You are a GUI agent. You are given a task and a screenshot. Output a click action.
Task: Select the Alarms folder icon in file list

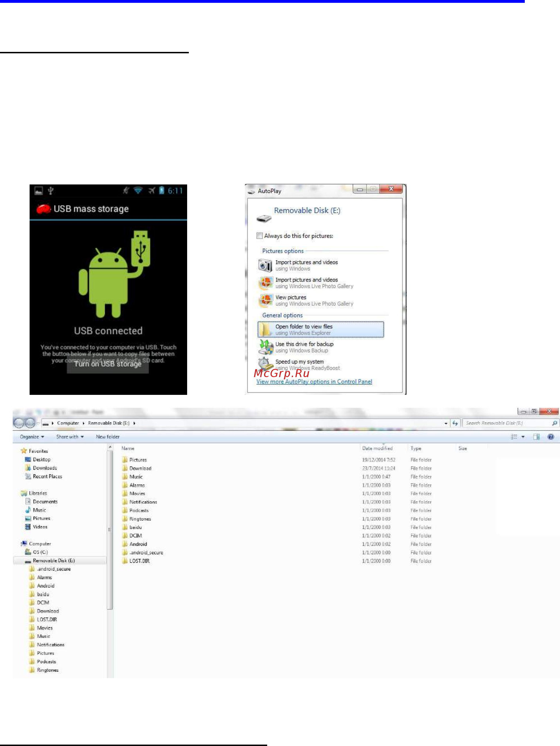coord(125,485)
